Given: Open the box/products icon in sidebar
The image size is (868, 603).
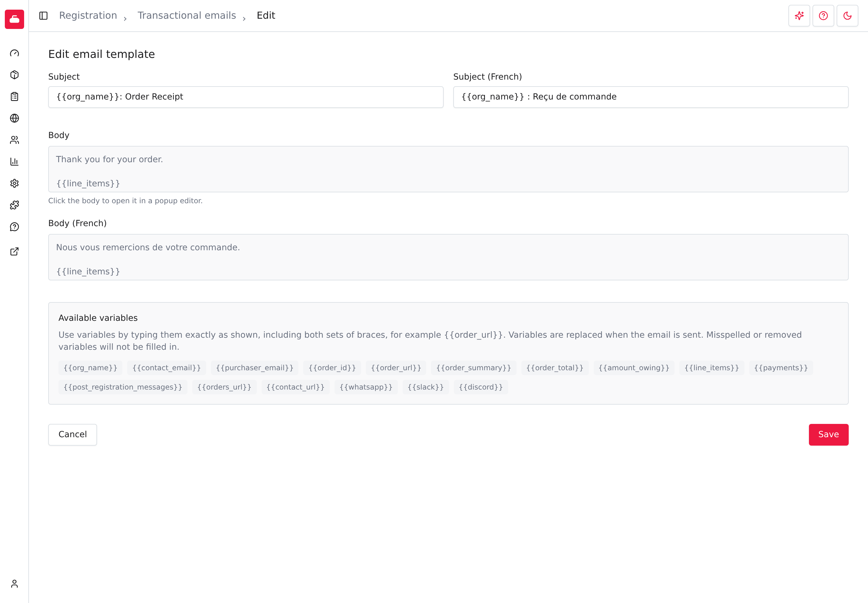Looking at the screenshot, I should click(x=14, y=75).
